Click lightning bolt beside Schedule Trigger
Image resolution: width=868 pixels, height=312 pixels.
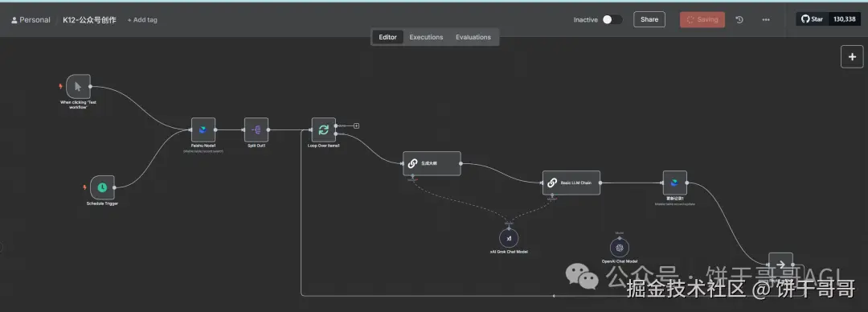coord(84,187)
